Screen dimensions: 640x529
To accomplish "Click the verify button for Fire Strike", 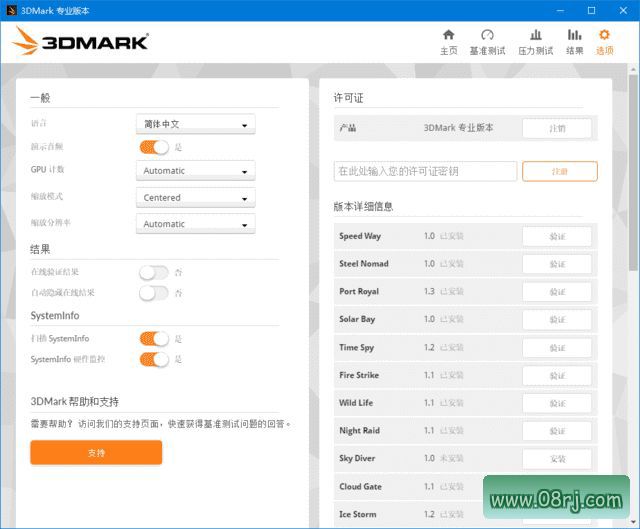I will point(557,376).
